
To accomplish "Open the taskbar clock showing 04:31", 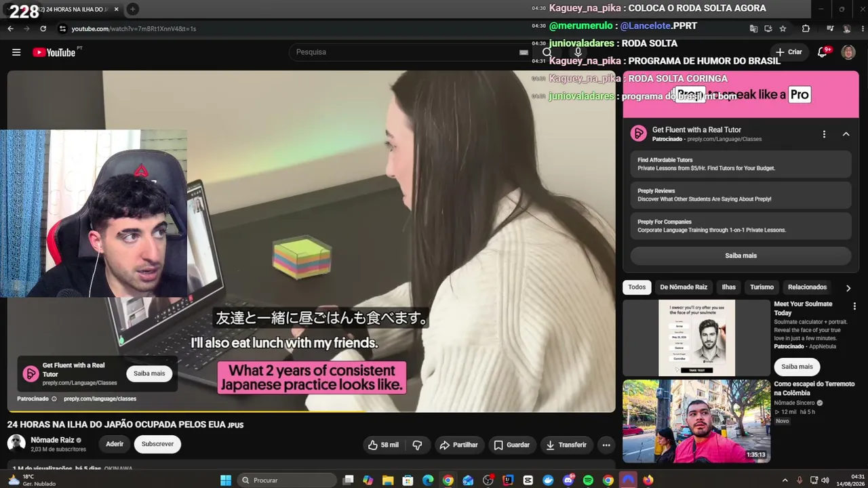I will point(850,480).
